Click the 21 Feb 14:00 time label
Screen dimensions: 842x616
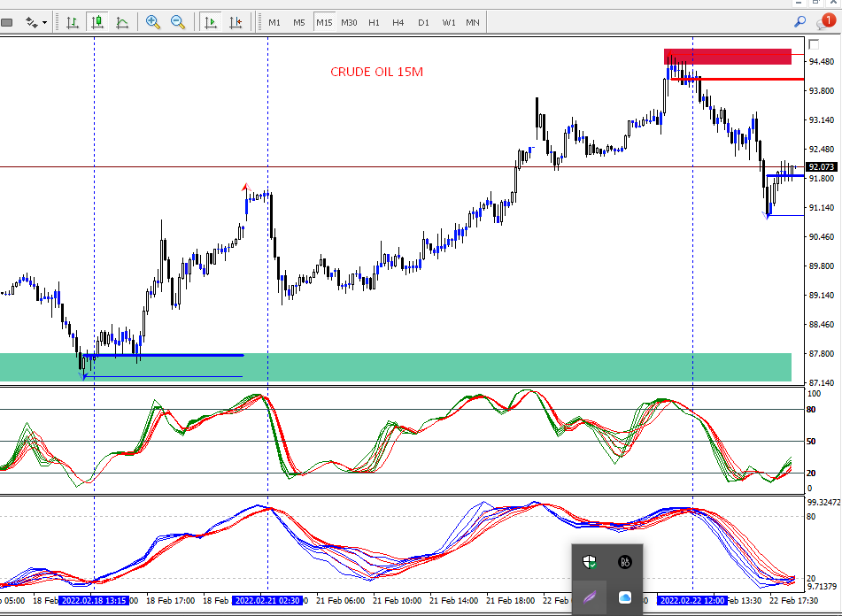(x=452, y=600)
